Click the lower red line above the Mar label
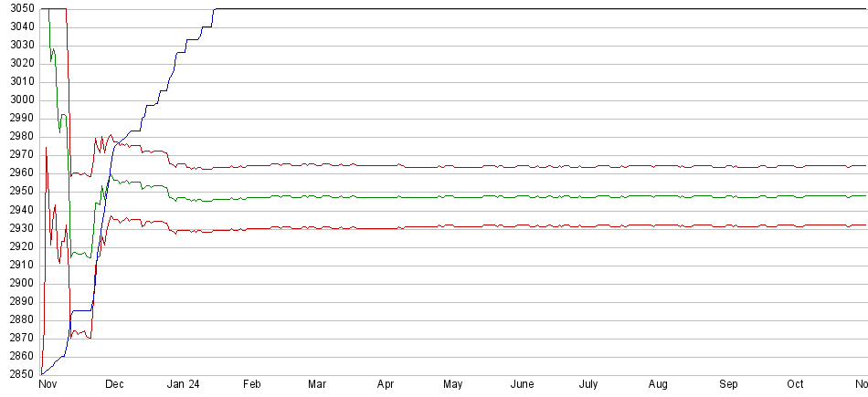The width and height of the screenshot is (868, 397). pyautogui.click(x=317, y=227)
